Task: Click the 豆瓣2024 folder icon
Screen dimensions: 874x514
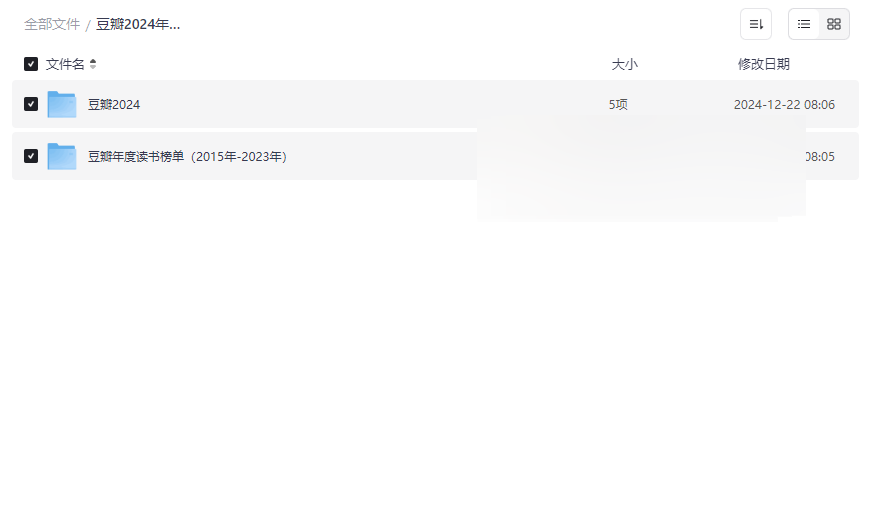Action: click(x=62, y=104)
